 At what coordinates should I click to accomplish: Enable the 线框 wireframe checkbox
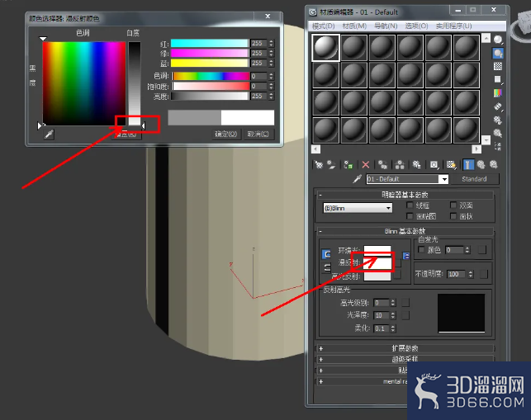[410, 205]
